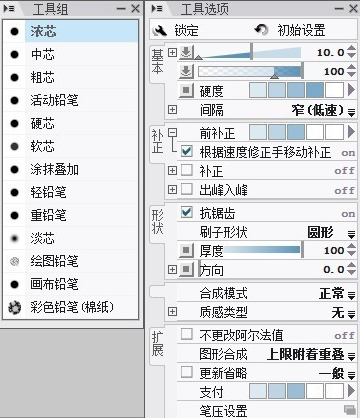Click the 方向 value stepper 0.0
360x418 pixels.
[351, 269]
